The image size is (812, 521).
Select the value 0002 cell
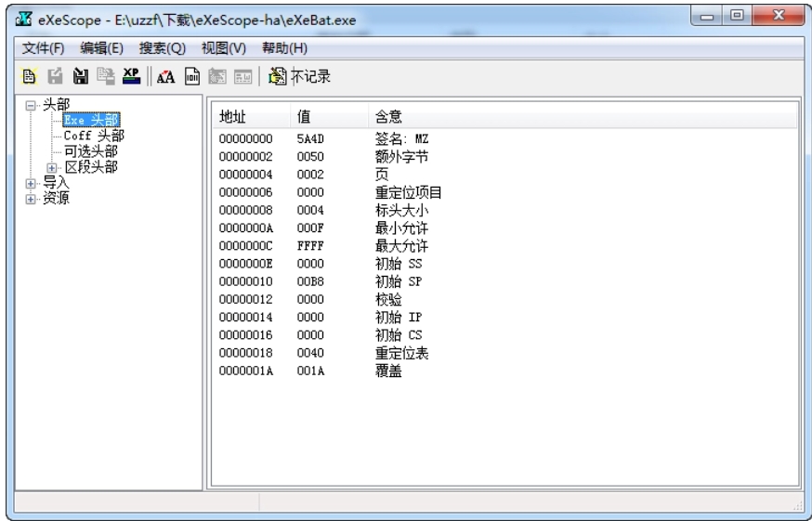pos(310,175)
